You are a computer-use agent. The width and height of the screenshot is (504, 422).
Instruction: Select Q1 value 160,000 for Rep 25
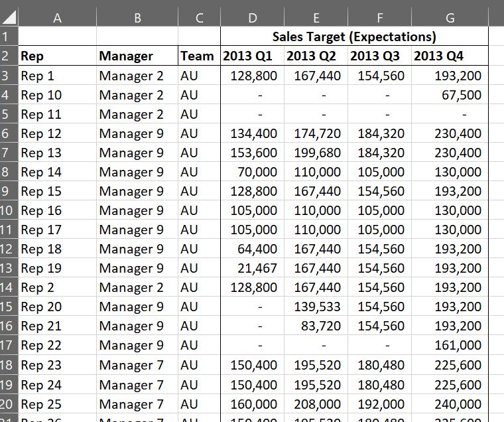[252, 404]
